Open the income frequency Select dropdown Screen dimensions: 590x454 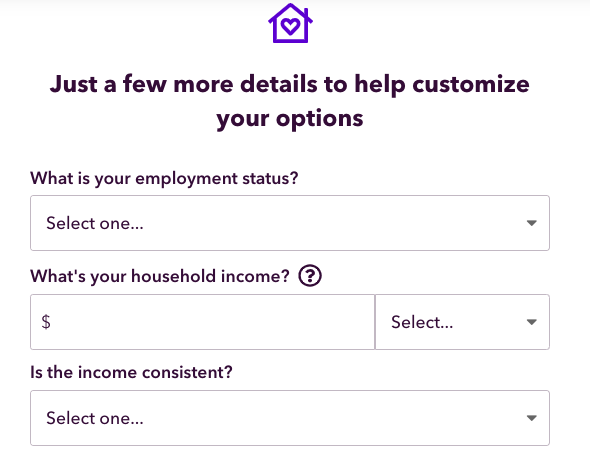point(462,322)
